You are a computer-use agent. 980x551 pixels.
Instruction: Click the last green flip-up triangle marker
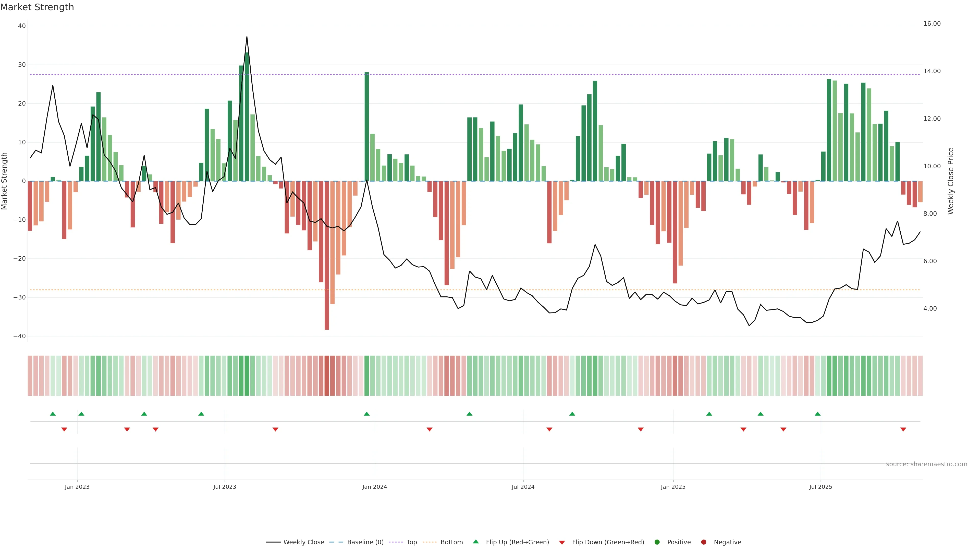coord(817,414)
